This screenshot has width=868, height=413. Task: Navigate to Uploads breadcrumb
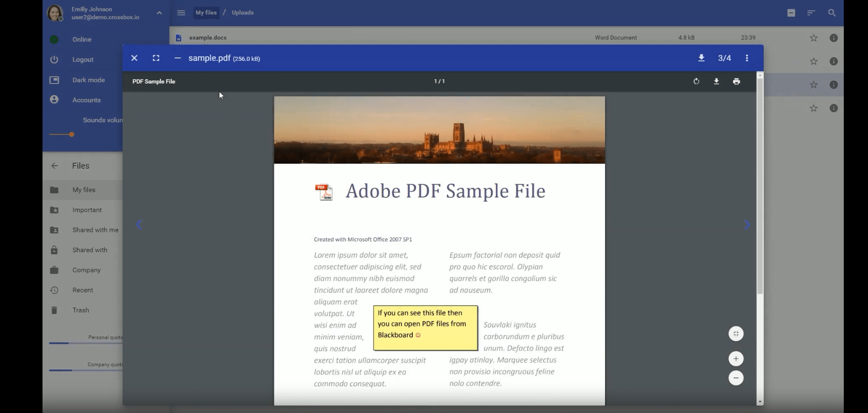[243, 13]
